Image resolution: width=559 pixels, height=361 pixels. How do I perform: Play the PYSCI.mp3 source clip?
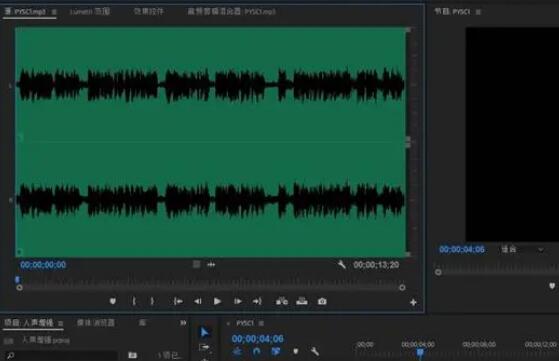click(217, 301)
